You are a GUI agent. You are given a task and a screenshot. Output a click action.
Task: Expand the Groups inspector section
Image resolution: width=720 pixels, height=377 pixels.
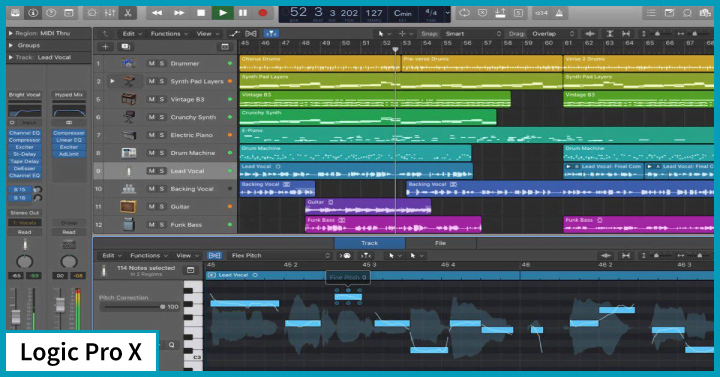pos(11,45)
